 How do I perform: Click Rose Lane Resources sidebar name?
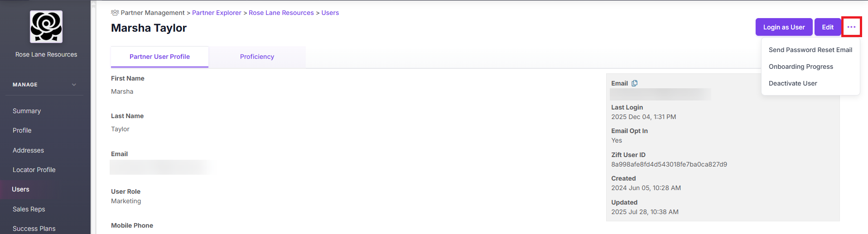pos(46,54)
